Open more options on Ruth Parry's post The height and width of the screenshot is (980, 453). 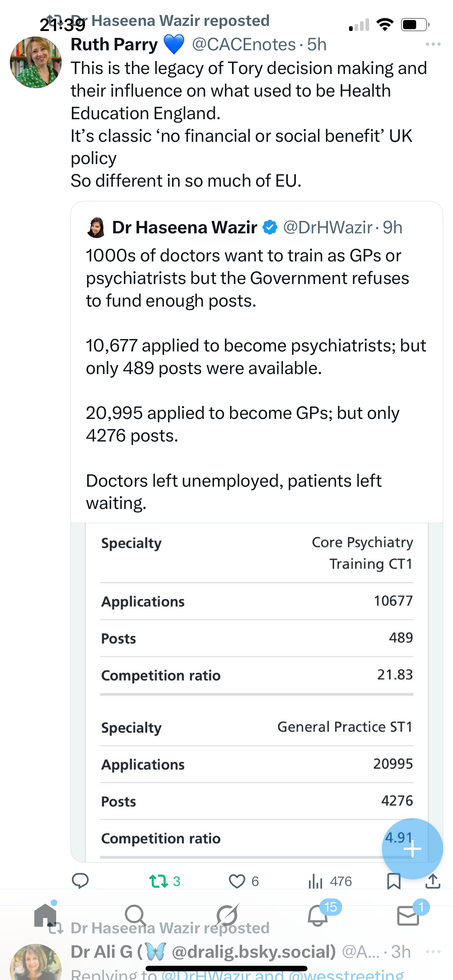click(433, 44)
